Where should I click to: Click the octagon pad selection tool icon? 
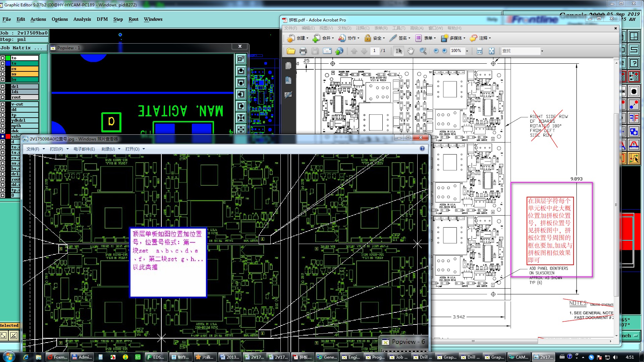tap(634, 91)
